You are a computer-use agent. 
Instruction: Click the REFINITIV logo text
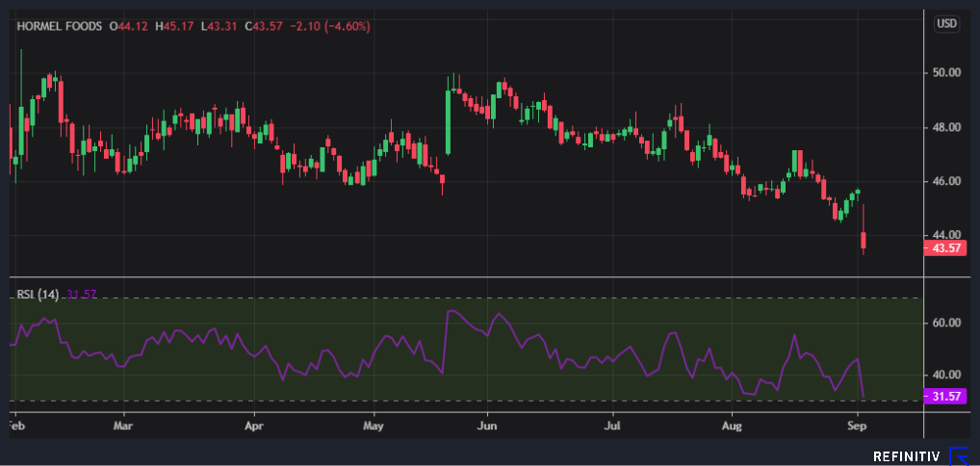click(x=906, y=456)
